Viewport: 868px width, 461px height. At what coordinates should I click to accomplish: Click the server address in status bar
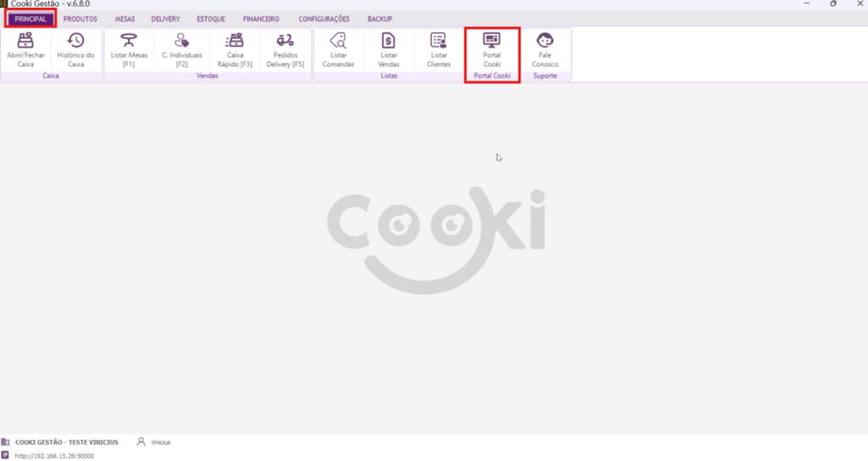(x=54, y=456)
